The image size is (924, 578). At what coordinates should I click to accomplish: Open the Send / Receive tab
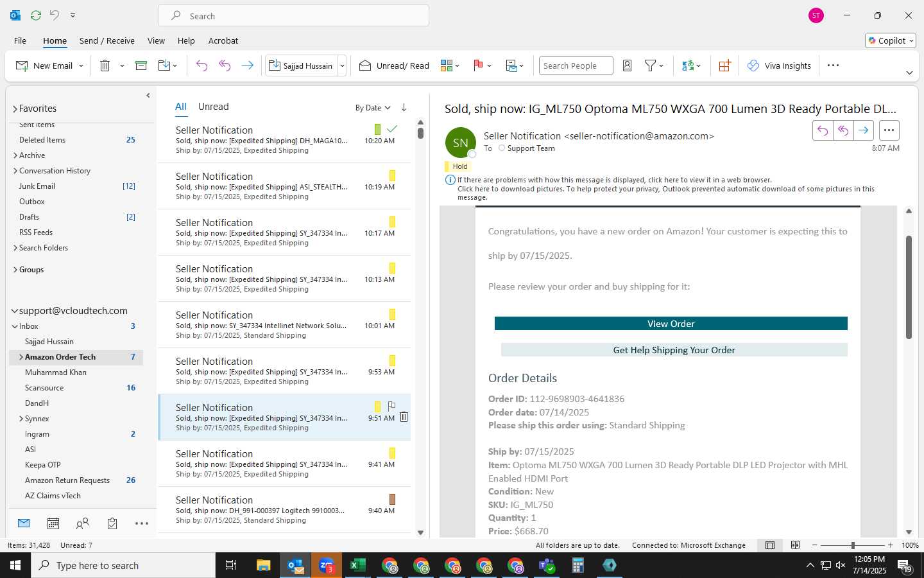[x=107, y=40]
